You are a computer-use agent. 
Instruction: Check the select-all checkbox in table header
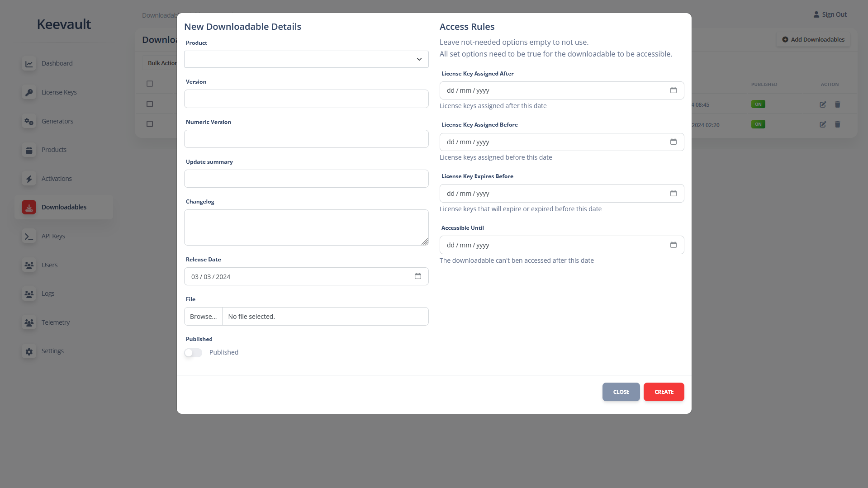tap(150, 84)
